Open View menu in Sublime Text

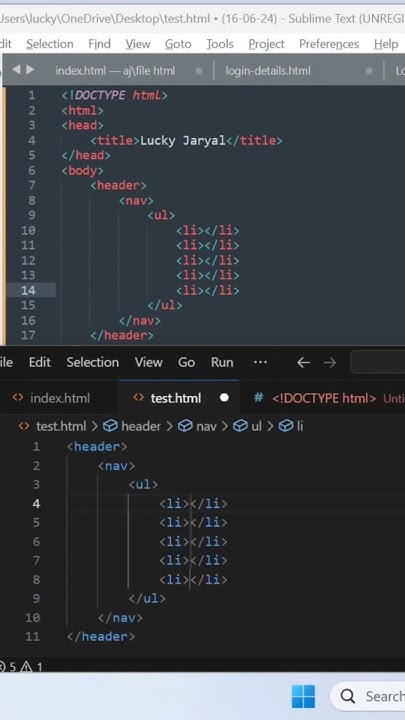138,44
